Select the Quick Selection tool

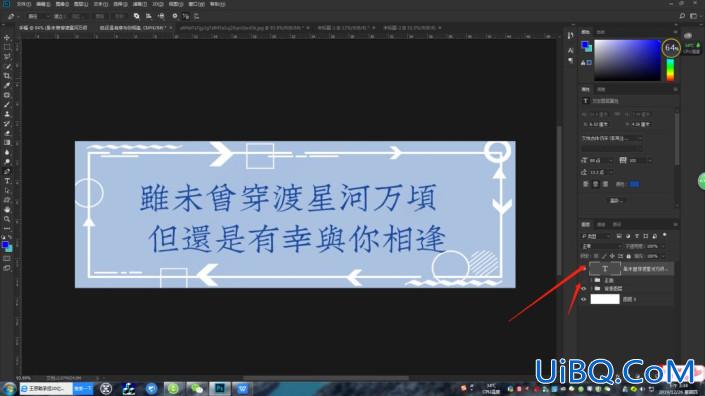(x=7, y=66)
